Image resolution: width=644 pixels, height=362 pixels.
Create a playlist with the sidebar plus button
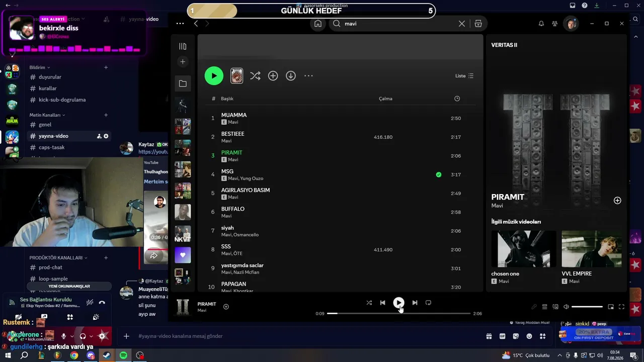[x=183, y=62]
